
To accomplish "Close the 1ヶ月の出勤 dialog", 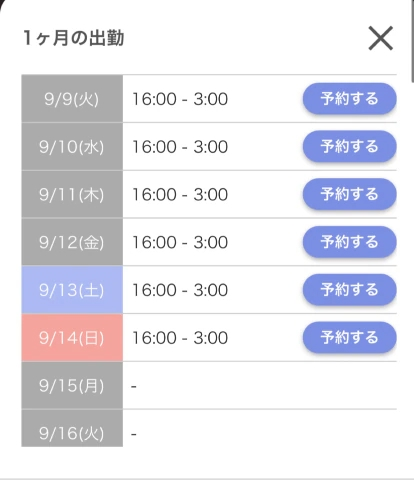I will (x=381, y=38).
